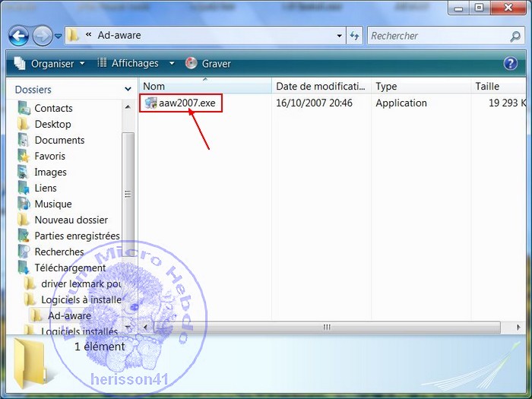This screenshot has width=532, height=399.
Task: Click Graver to burn files
Action: [x=208, y=63]
